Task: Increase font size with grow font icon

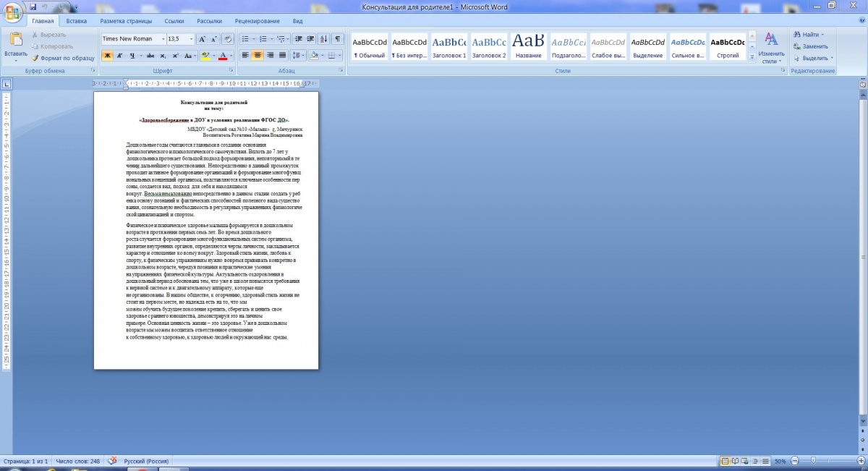Action: click(203, 39)
